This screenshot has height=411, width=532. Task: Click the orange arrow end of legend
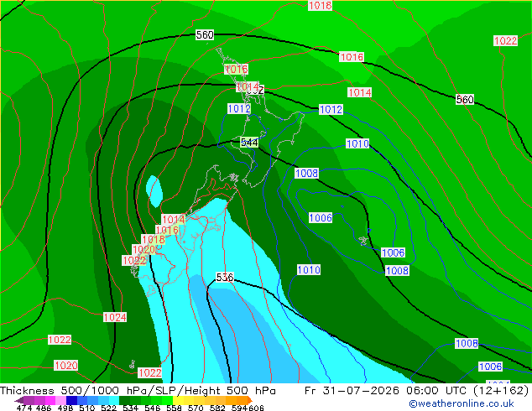point(250,400)
